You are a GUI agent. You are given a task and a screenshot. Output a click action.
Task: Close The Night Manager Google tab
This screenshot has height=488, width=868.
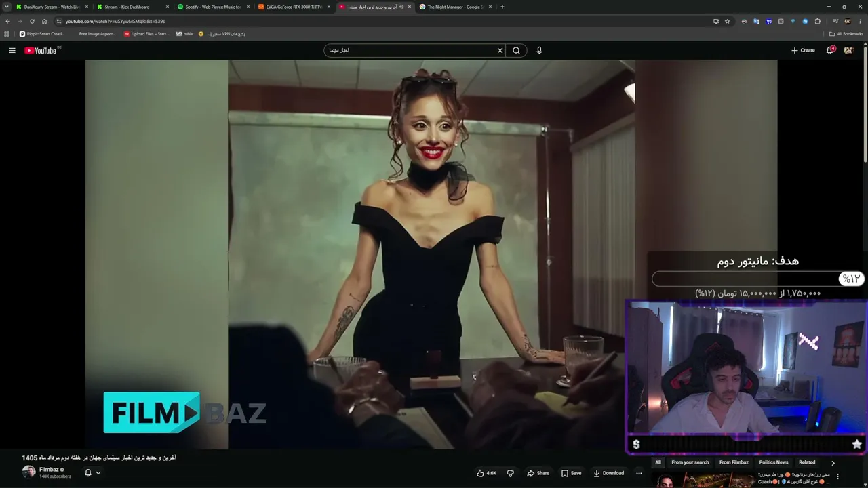click(x=490, y=7)
